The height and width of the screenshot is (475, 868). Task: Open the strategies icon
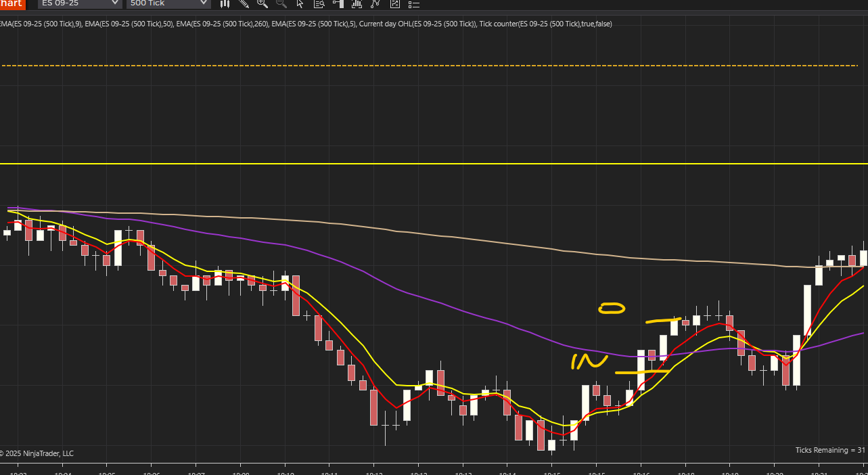tap(375, 3)
